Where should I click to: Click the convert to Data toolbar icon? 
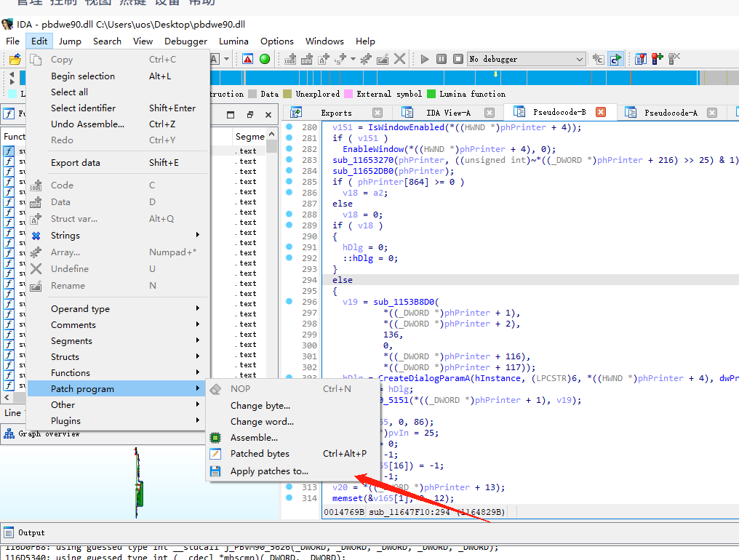pyautogui.click(x=307, y=59)
